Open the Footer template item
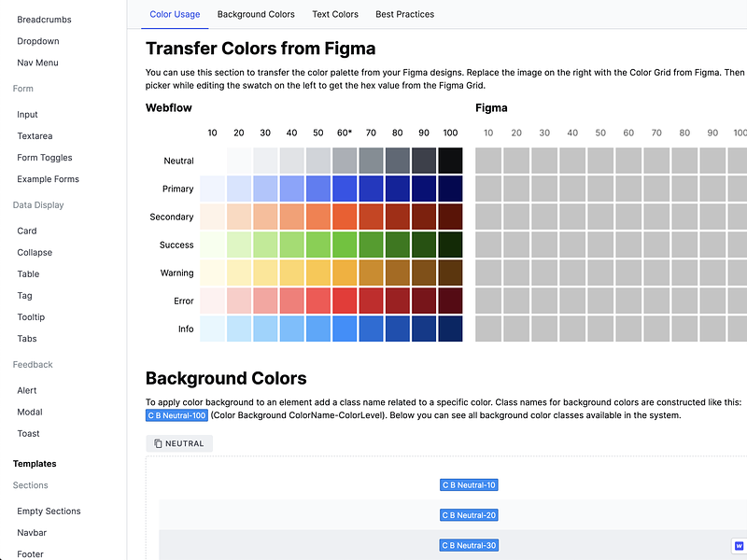 [30, 553]
